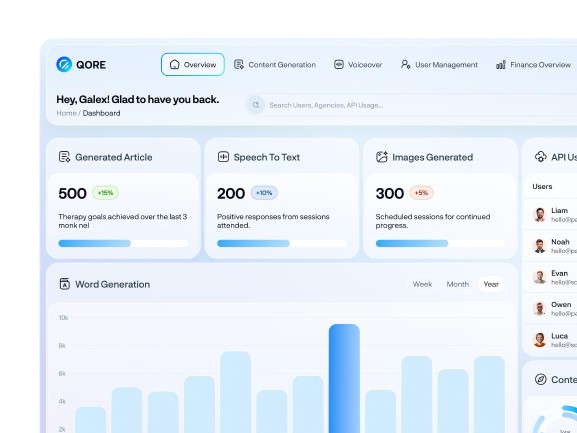This screenshot has width=577, height=433.
Task: Switch to Content Generation tab
Action: [275, 65]
